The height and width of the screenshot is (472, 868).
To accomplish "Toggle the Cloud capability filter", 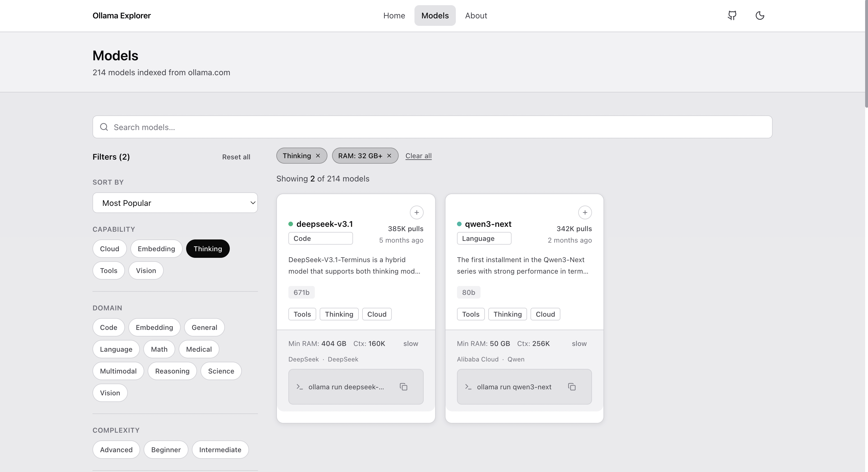I will [109, 249].
